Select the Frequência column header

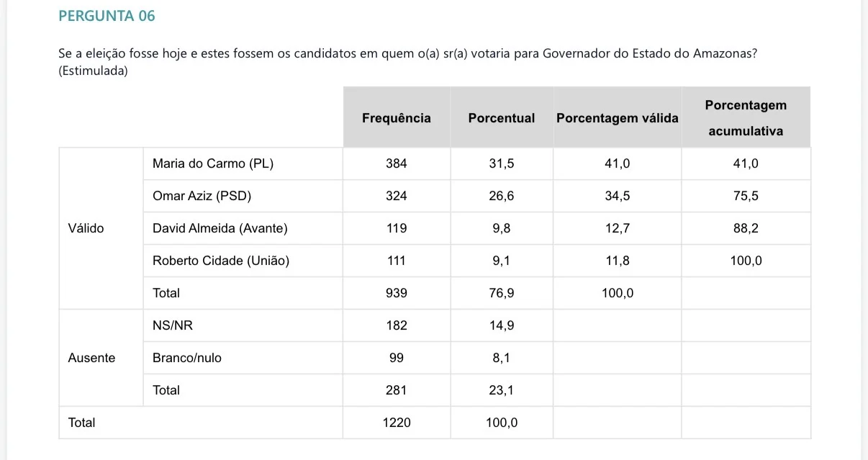(x=397, y=118)
